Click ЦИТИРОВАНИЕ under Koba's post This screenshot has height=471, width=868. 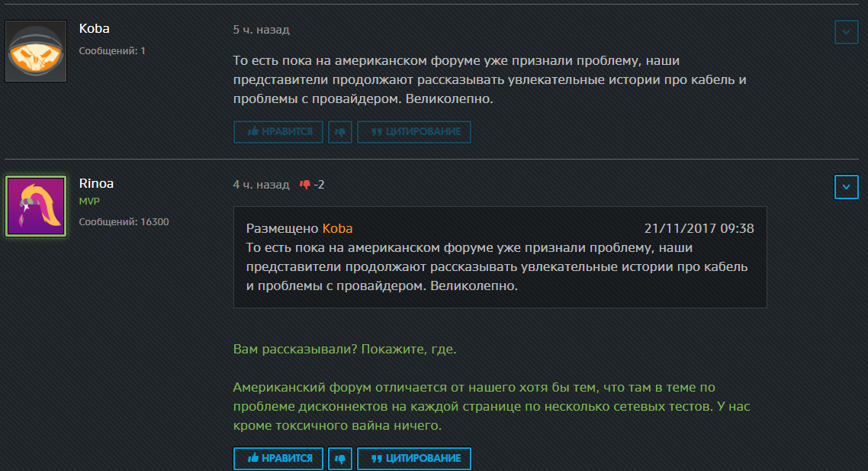pyautogui.click(x=414, y=132)
